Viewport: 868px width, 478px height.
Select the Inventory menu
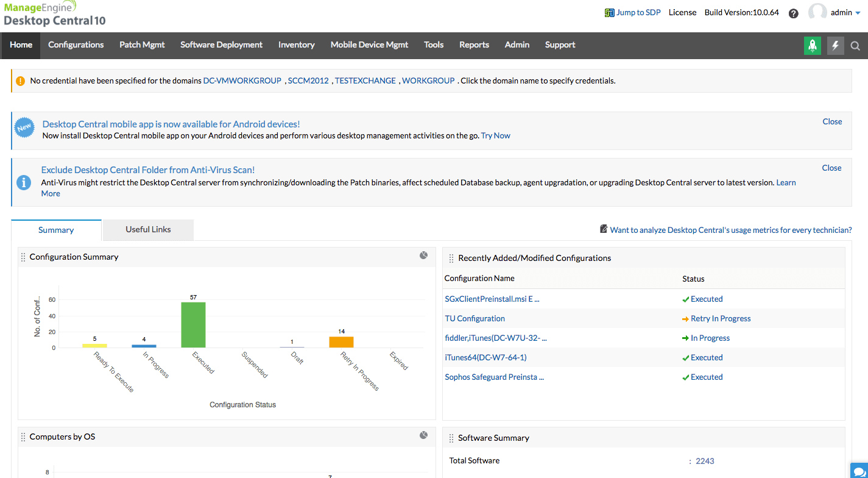pyautogui.click(x=296, y=45)
